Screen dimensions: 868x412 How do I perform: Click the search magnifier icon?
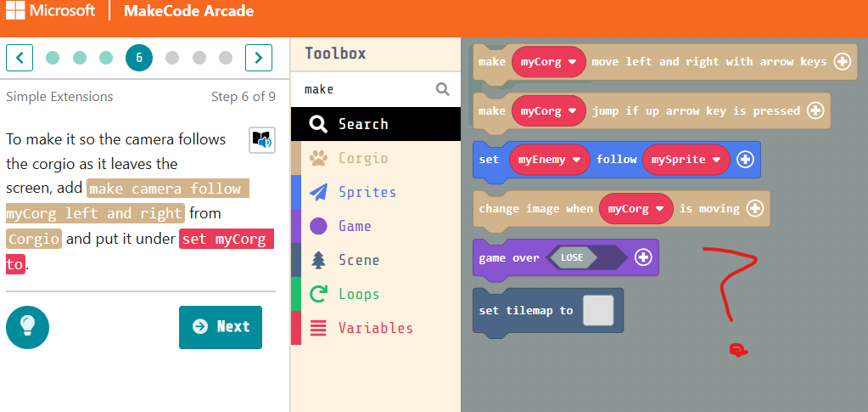[x=442, y=89]
